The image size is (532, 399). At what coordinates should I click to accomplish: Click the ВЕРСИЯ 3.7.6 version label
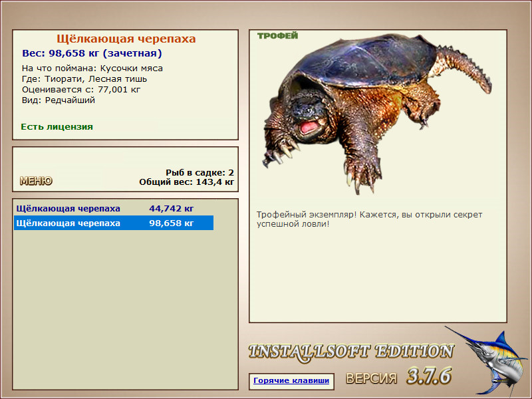click(x=398, y=376)
